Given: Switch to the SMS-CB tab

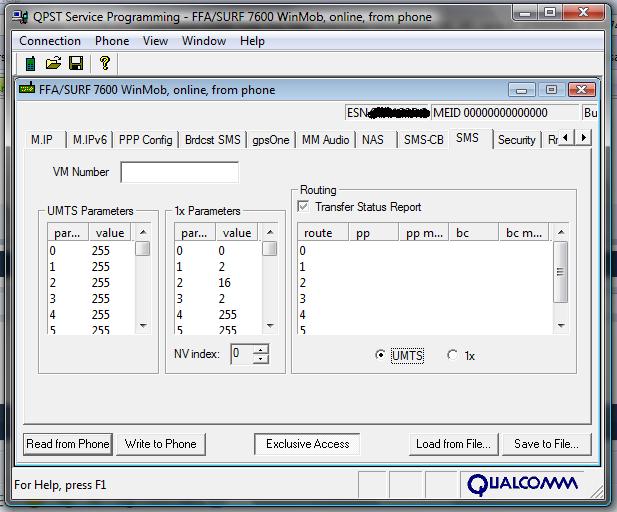Looking at the screenshot, I should (424, 140).
